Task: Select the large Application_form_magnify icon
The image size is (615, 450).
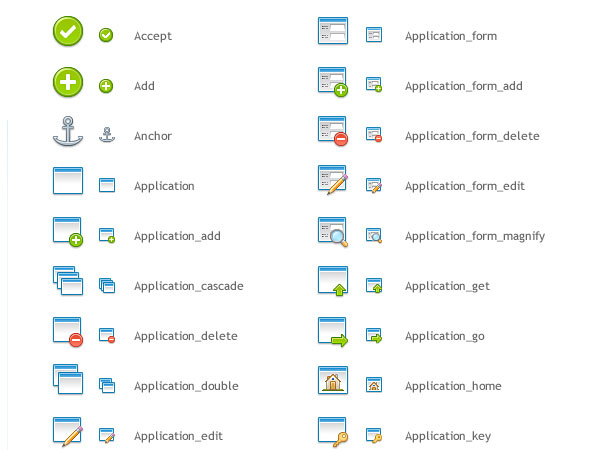Action: click(333, 232)
